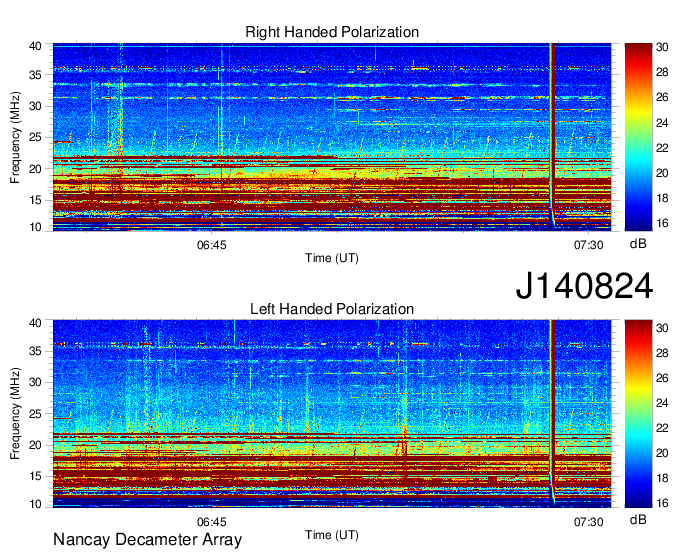Click the 30 MHz tick on Left Handed frequency axis
The width and height of the screenshot is (680, 552).
35,382
